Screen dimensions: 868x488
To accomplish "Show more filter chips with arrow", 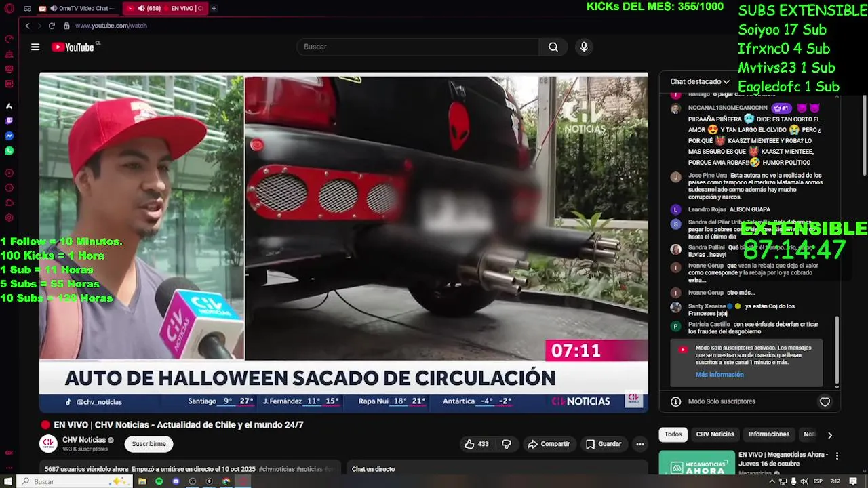I will (829, 435).
